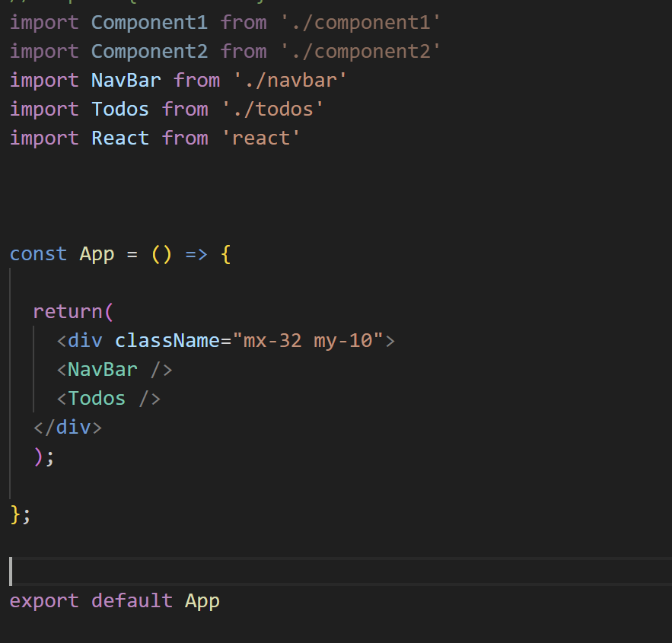Viewport: 672px width, 643px height.
Task: Place cursor on the empty highlighted line
Action: tap(341, 571)
